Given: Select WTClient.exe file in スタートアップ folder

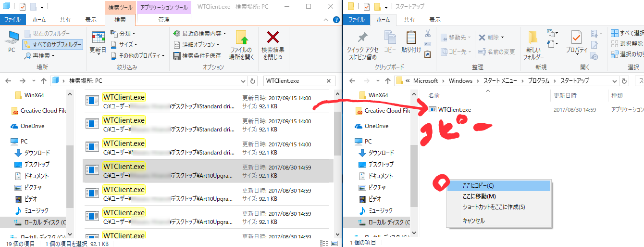Looking at the screenshot, I should 449,110.
